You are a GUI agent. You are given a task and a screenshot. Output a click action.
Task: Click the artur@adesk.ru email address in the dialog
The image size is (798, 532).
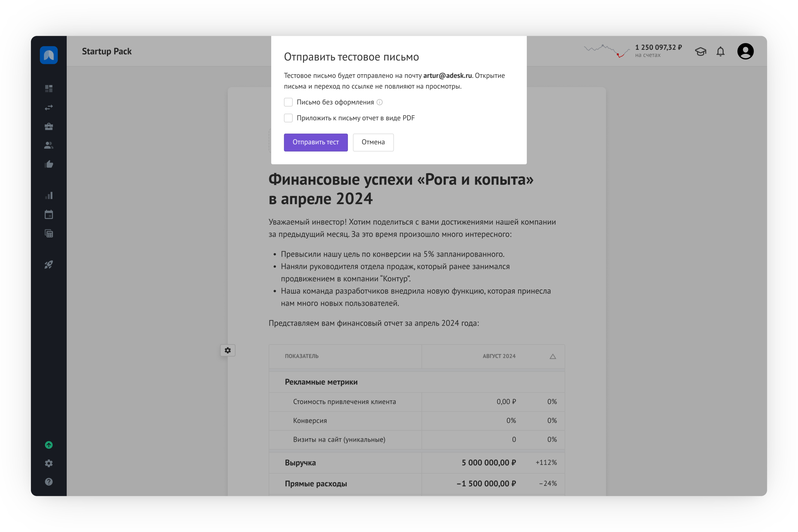click(447, 75)
